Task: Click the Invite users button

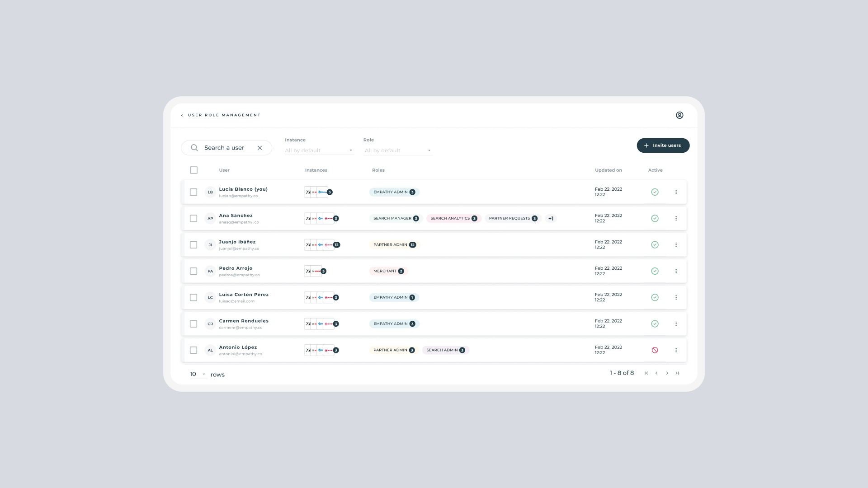Action: coord(663,145)
